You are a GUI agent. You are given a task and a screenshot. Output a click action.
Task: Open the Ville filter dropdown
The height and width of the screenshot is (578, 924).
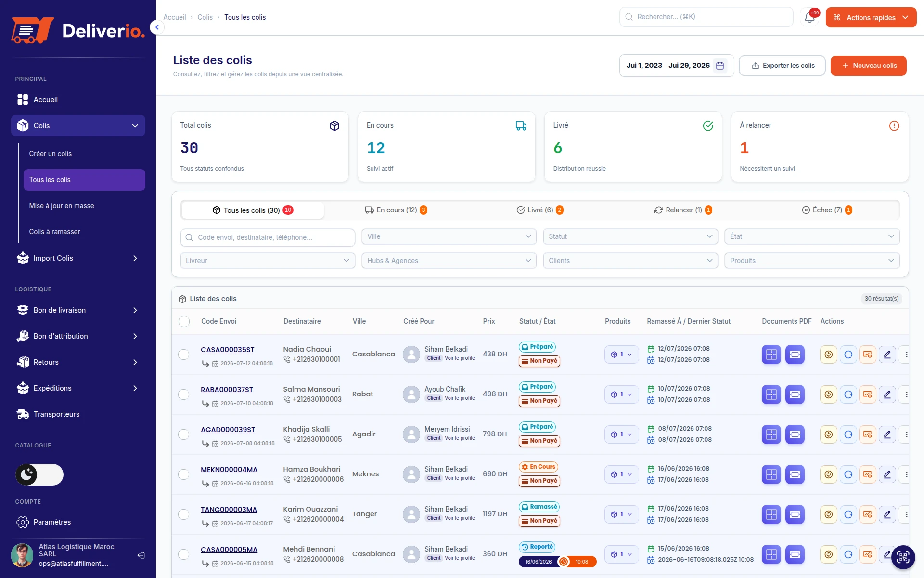[x=449, y=236]
